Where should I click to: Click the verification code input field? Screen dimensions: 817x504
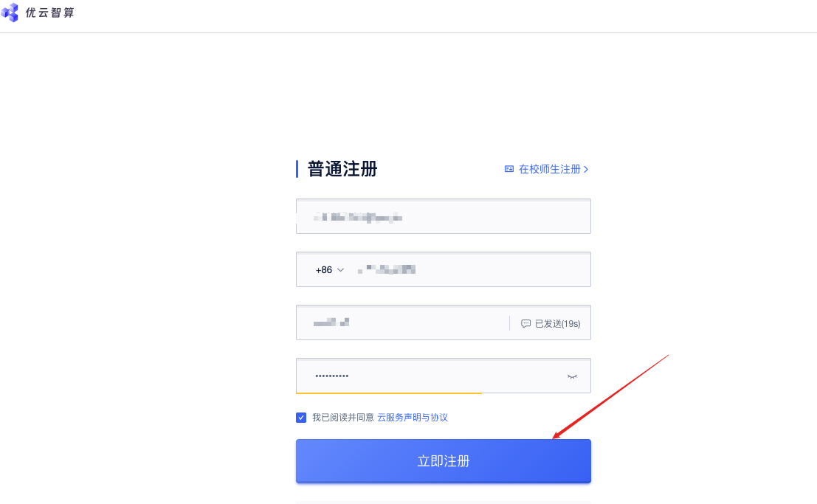tap(403, 322)
